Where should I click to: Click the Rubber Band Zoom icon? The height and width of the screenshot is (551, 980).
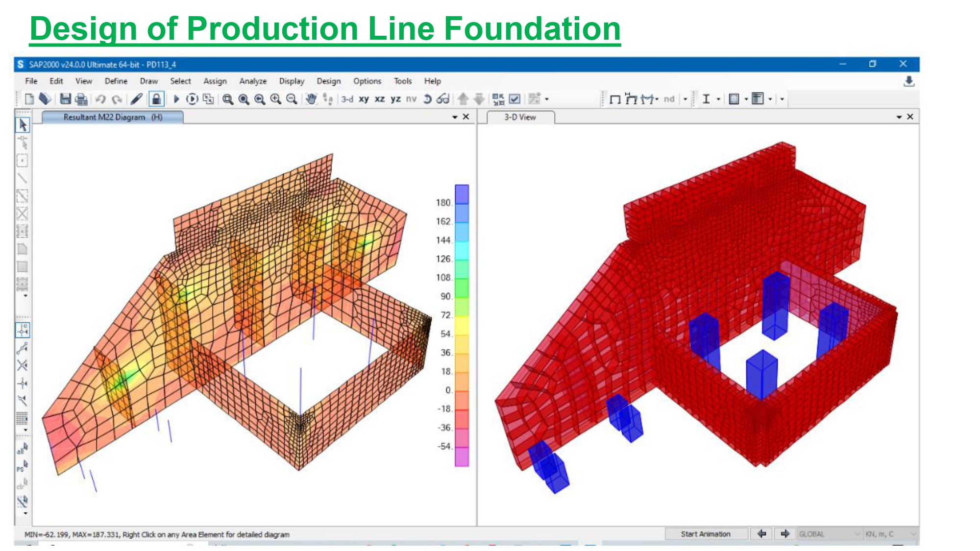(x=227, y=99)
